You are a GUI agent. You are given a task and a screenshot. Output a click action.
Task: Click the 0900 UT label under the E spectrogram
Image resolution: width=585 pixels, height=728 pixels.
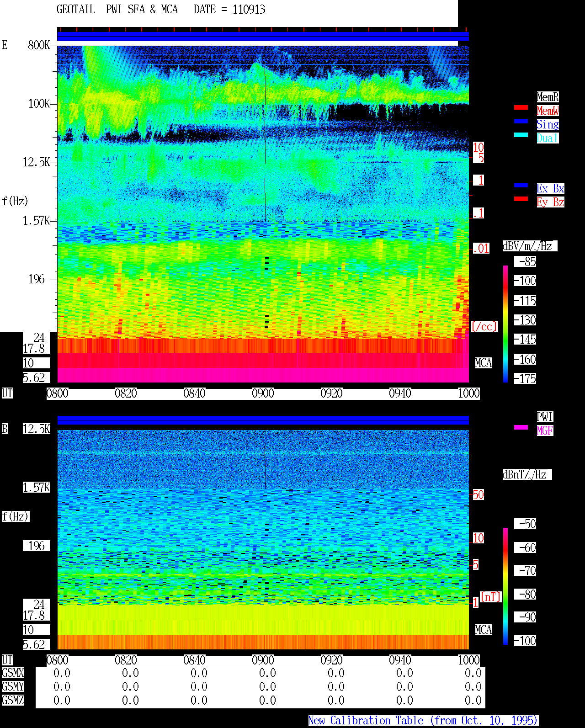pos(263,393)
